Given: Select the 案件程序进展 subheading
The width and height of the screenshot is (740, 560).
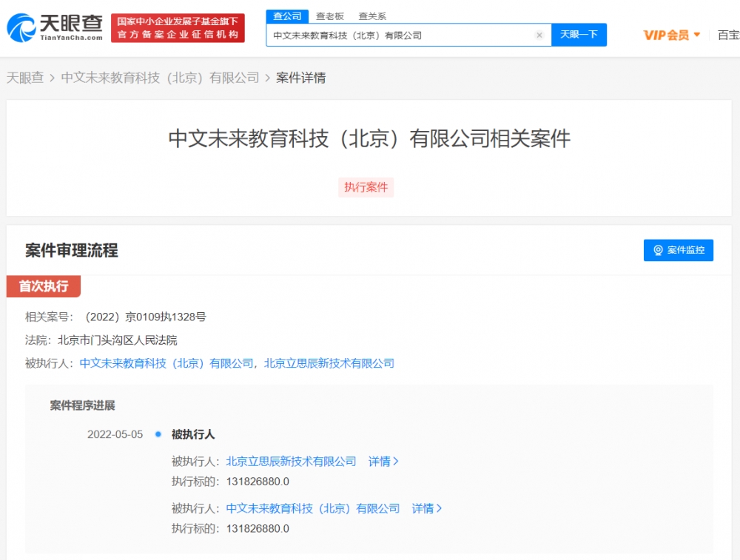Looking at the screenshot, I should point(83,405).
